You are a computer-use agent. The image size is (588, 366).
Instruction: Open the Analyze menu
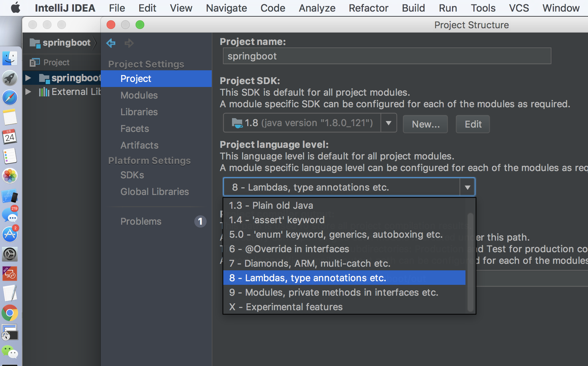pyautogui.click(x=317, y=8)
